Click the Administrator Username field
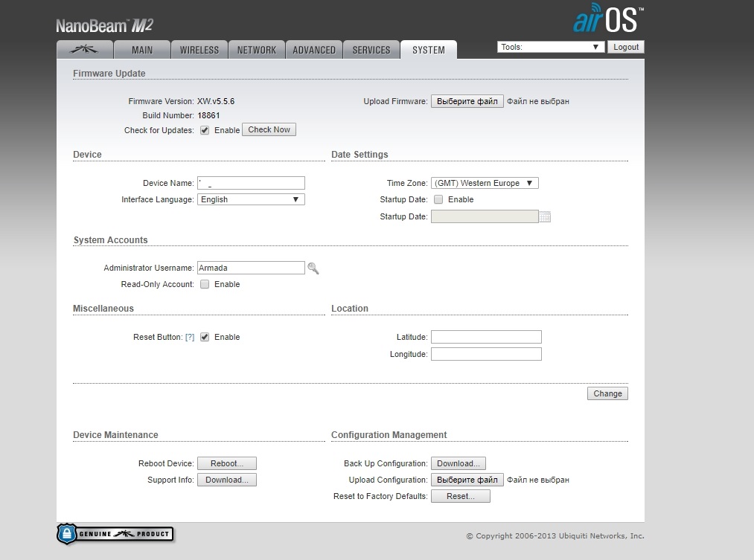Image resolution: width=754 pixels, height=560 pixels. [251, 268]
